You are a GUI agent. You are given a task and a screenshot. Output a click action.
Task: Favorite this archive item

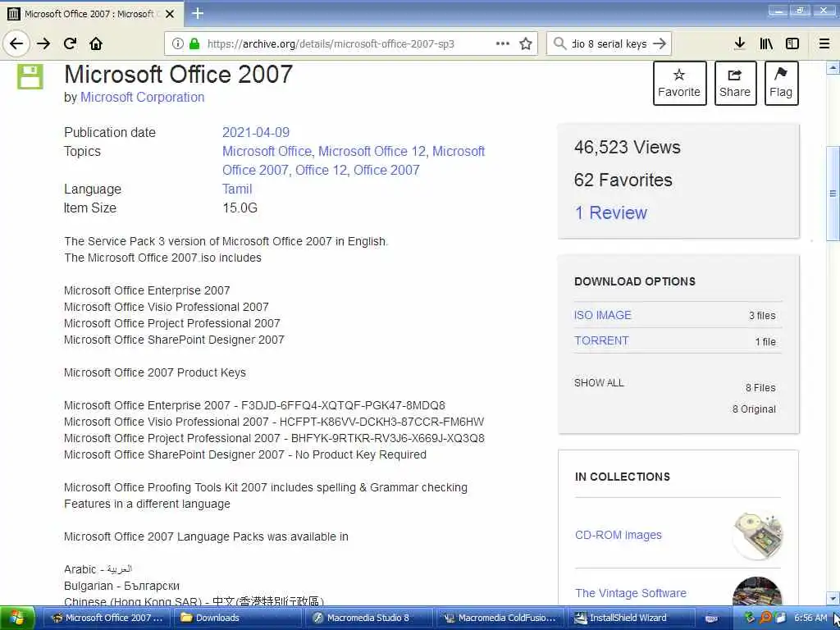[679, 83]
